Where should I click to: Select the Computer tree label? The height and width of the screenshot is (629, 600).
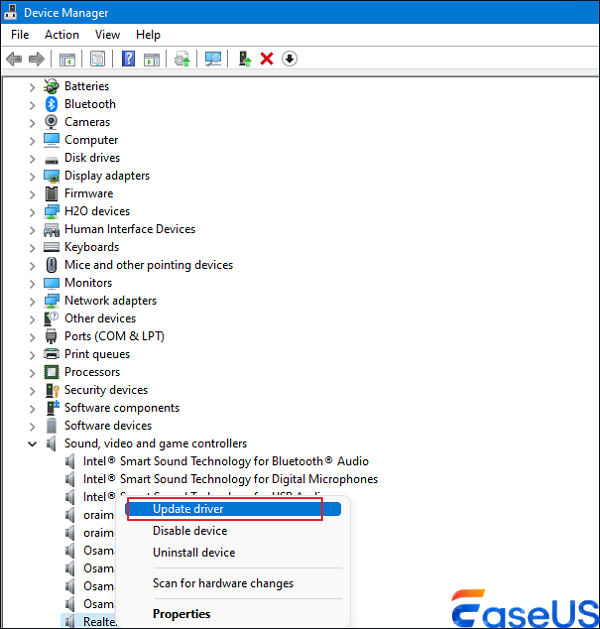91,140
